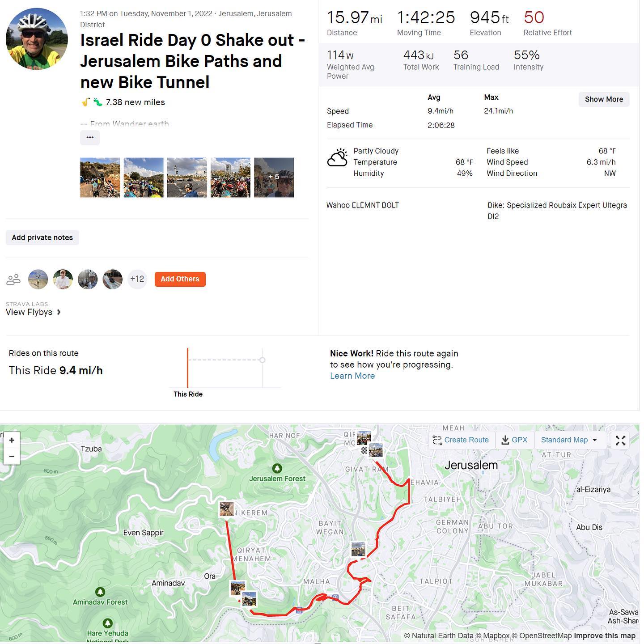644x644 pixels.
Task: Click Show More stats
Action: pyautogui.click(x=604, y=99)
